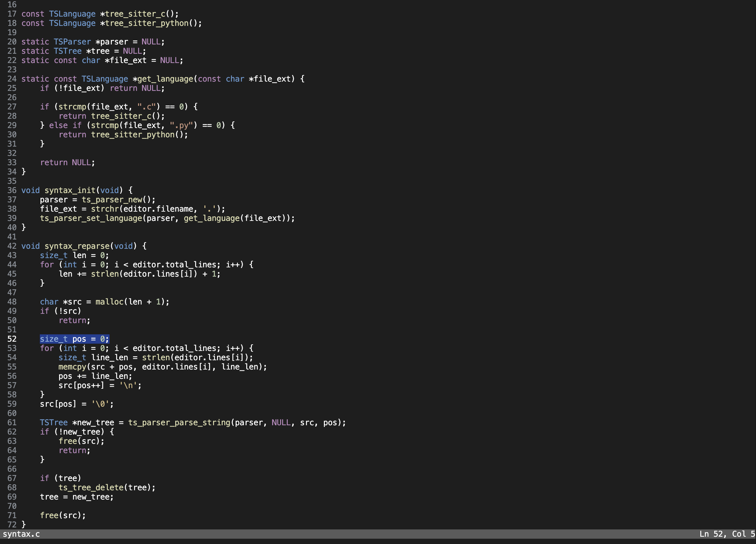This screenshot has height=544, width=756.
Task: Click 'editor.total_lines' on line 44
Action: click(x=175, y=265)
